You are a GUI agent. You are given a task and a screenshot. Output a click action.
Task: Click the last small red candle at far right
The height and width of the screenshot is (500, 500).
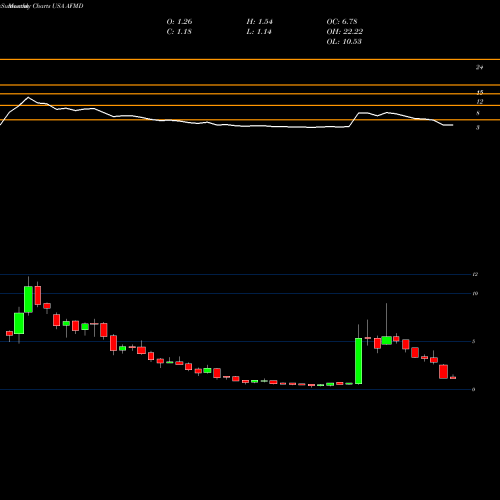click(x=453, y=377)
